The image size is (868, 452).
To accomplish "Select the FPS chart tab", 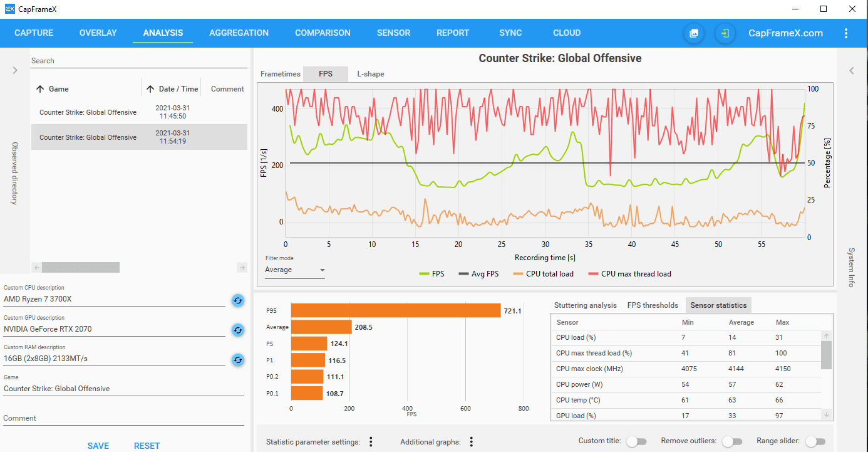I will coord(326,74).
